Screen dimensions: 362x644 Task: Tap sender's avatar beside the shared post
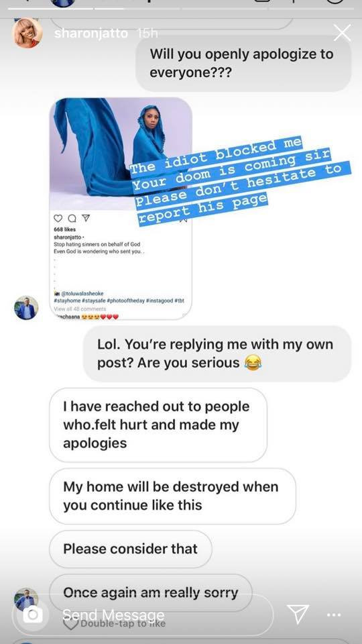pyautogui.click(x=26, y=308)
